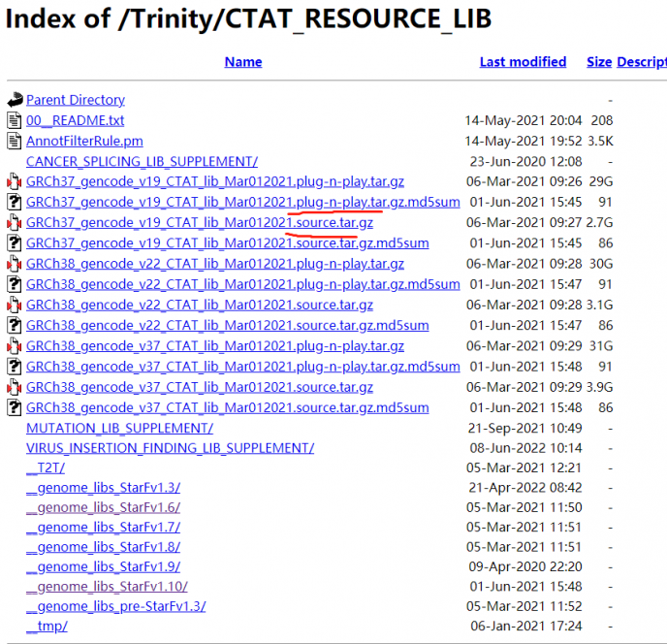667x644 pixels.
Task: Open the CANCER_SPLICING_LIB_SUPPLEMENT folder
Action: point(142,161)
